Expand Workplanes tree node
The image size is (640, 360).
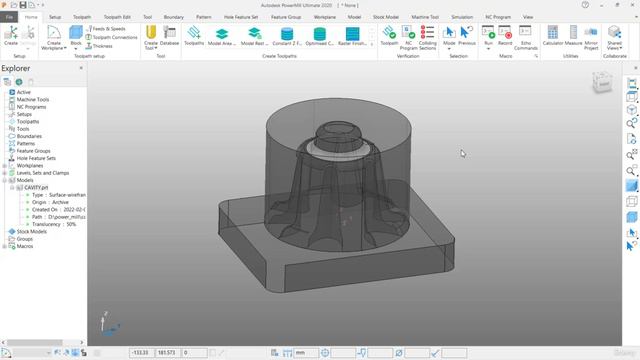pyautogui.click(x=4, y=166)
